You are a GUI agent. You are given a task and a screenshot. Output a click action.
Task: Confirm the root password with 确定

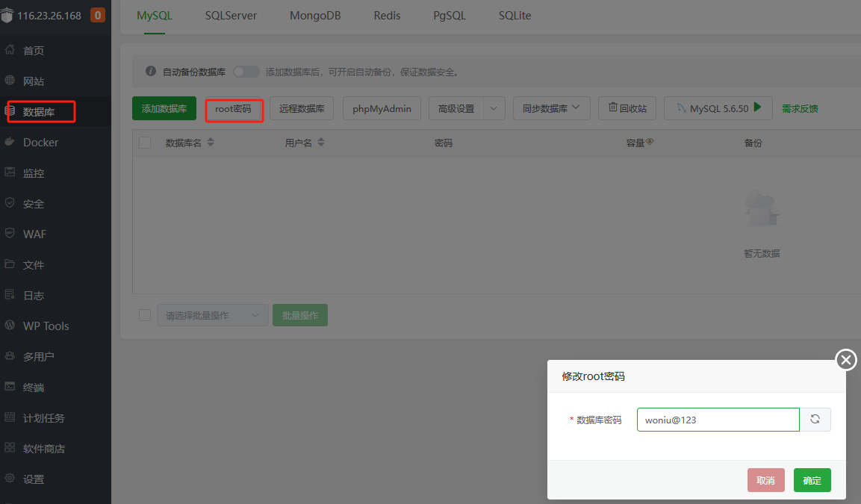click(x=812, y=480)
